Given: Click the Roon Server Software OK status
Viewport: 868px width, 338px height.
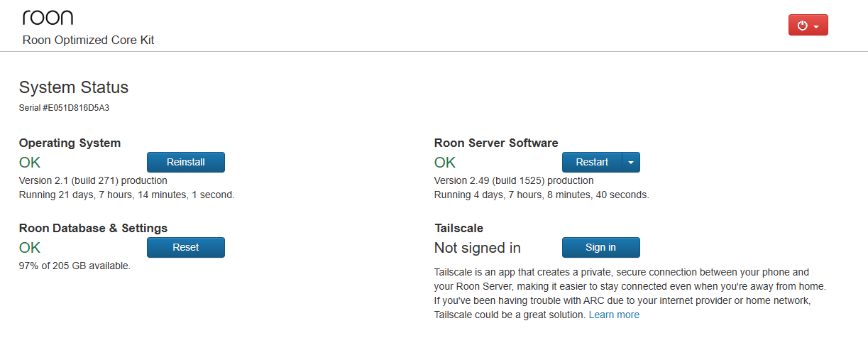Looking at the screenshot, I should (x=445, y=163).
